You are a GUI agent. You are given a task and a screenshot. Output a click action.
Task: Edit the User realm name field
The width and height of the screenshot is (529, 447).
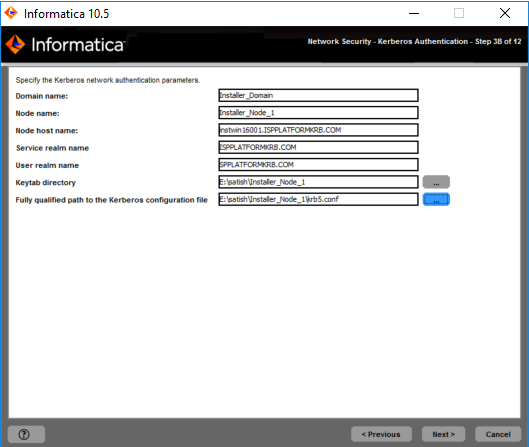tap(318, 165)
